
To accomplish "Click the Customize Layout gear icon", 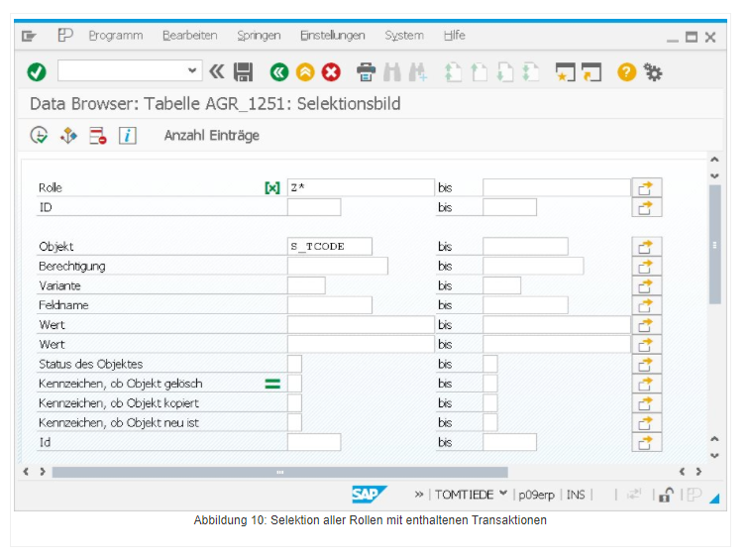I will click(653, 71).
